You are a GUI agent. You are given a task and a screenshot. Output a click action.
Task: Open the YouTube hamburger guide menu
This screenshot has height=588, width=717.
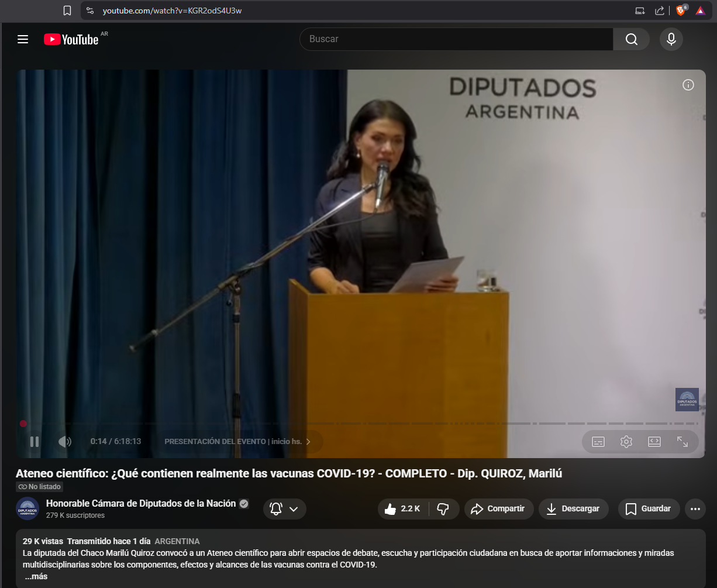[x=23, y=39]
